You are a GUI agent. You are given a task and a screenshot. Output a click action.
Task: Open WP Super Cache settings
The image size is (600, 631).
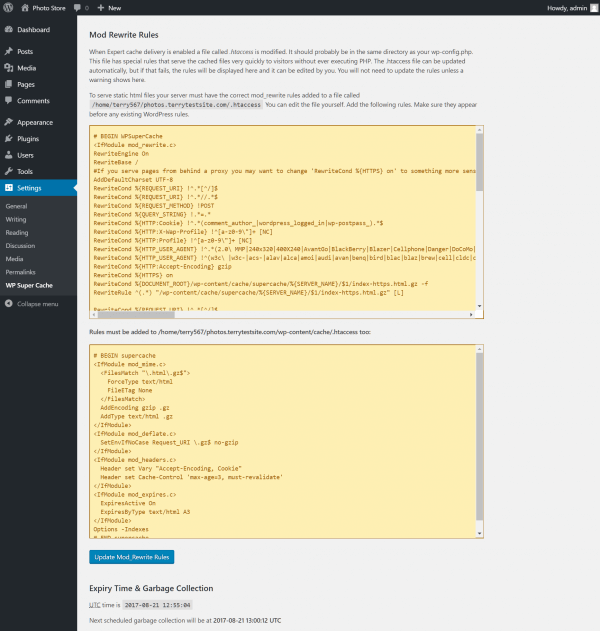pyautogui.click(x=29, y=285)
